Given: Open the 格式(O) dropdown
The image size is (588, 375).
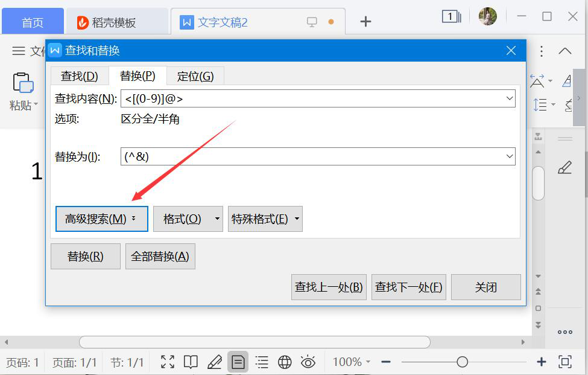Looking at the screenshot, I should 188,219.
